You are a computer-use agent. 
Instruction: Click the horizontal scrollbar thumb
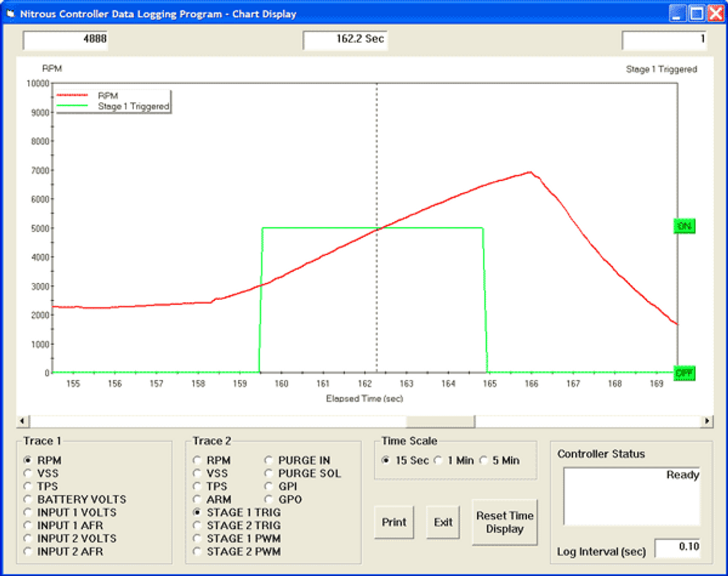pyautogui.click(x=440, y=421)
